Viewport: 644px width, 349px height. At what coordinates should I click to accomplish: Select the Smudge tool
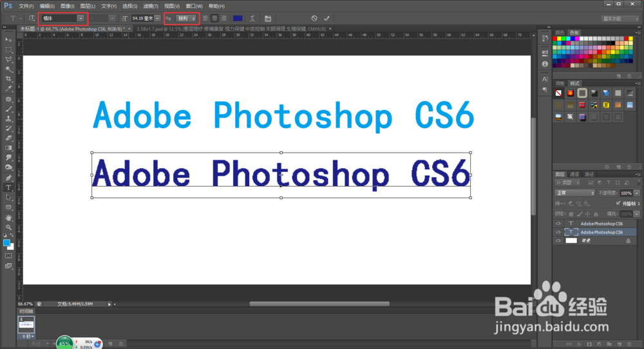8,158
